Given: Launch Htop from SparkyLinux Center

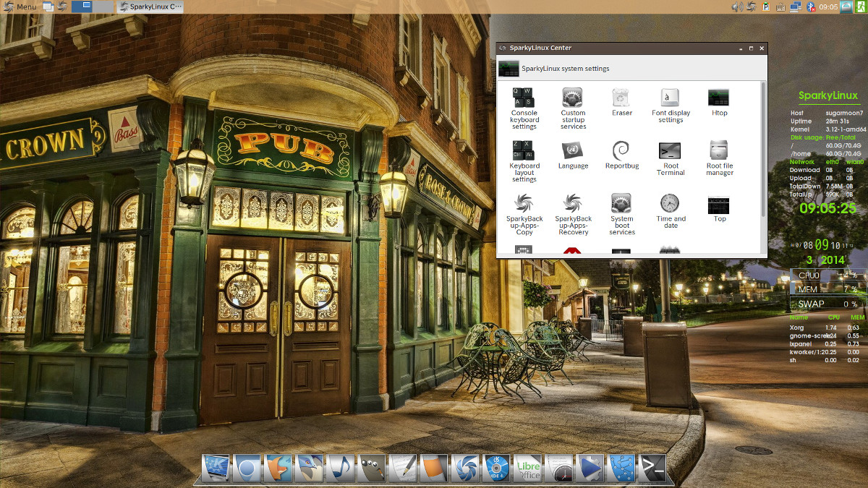Looking at the screenshot, I should 719,103.
